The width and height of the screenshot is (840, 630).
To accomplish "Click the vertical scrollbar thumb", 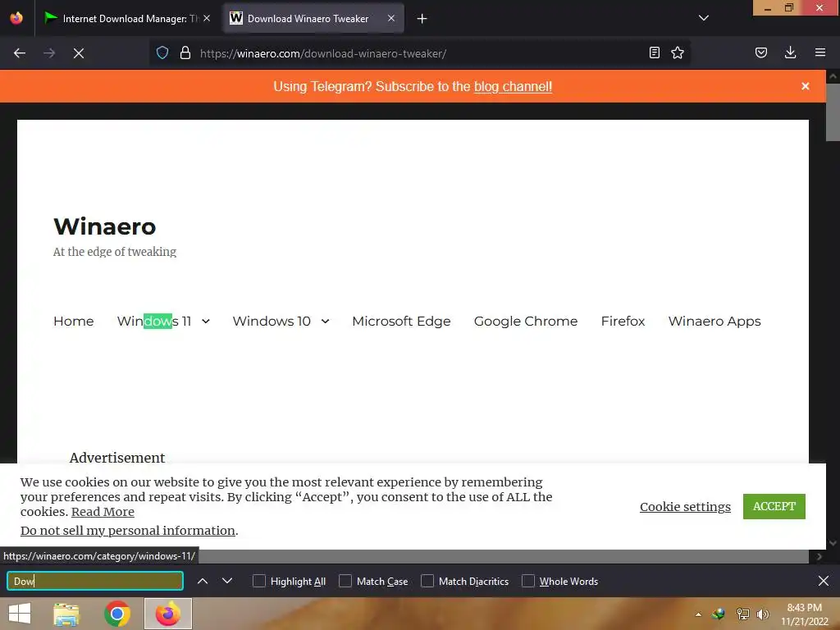I will [x=833, y=112].
